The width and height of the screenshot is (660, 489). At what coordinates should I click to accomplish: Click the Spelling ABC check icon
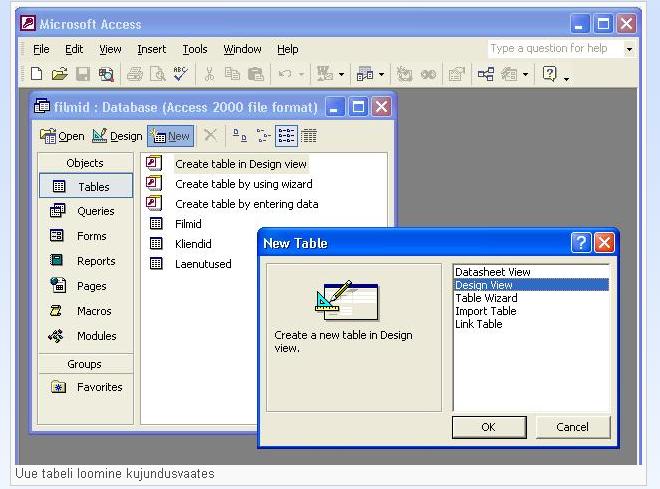[x=181, y=74]
